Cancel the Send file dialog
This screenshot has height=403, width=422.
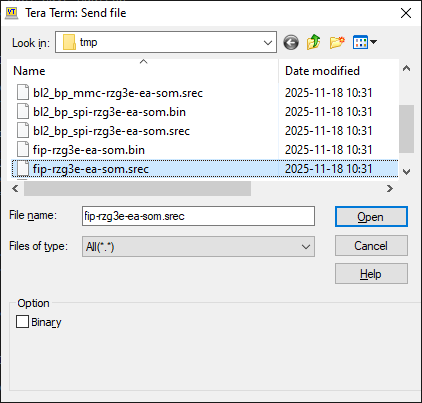point(371,246)
